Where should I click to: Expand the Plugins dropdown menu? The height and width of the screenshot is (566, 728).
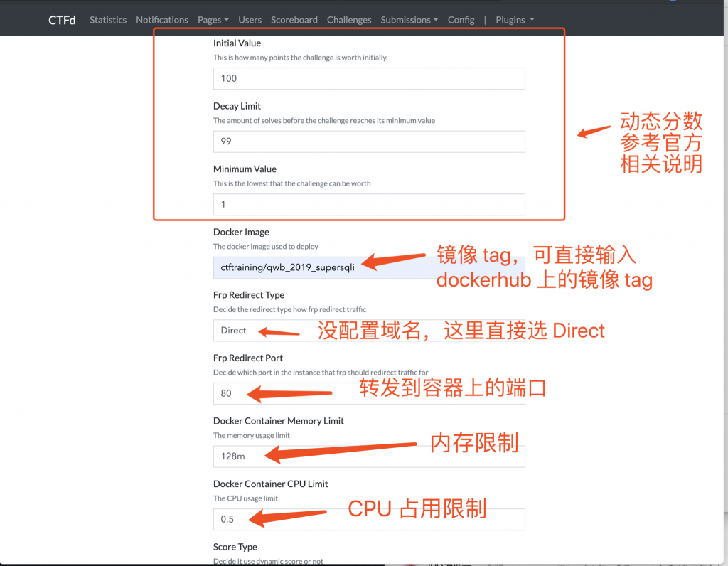click(514, 20)
